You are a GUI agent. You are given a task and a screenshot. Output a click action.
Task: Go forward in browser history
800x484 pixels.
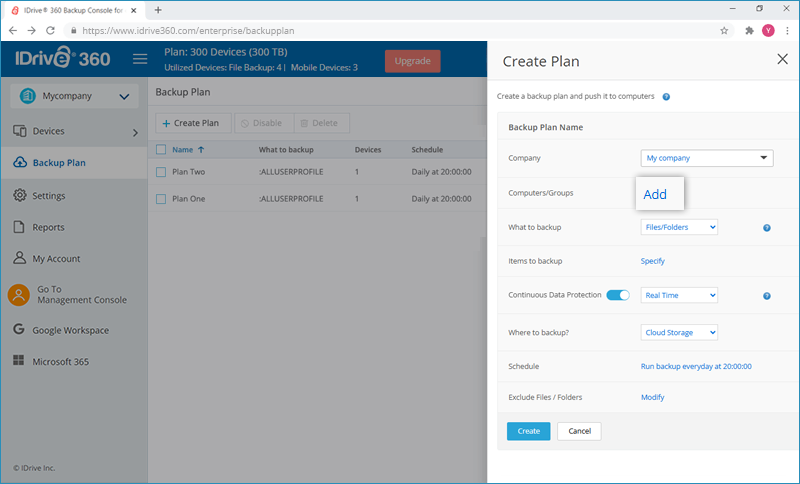click(x=32, y=31)
